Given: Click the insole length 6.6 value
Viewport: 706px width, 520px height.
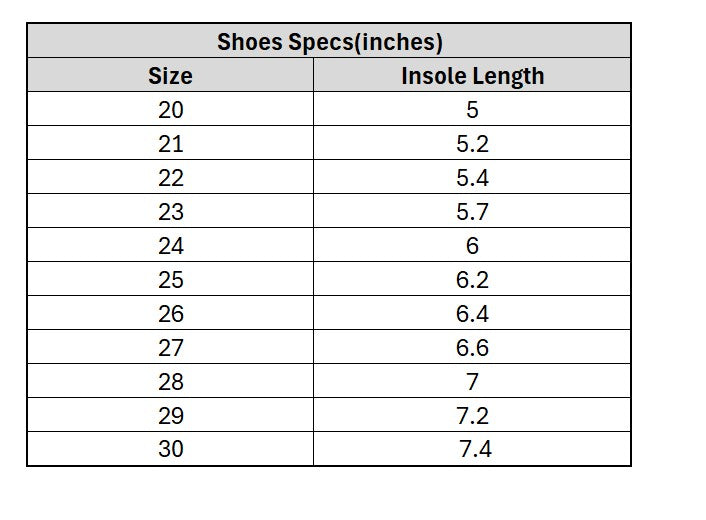Looking at the screenshot, I should 472,348.
